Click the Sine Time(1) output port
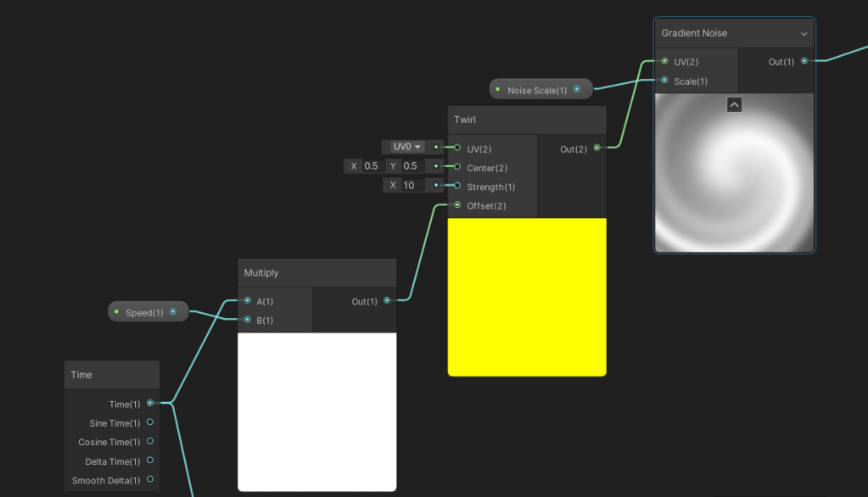Viewport: 868px width, 497px height. [x=150, y=422]
